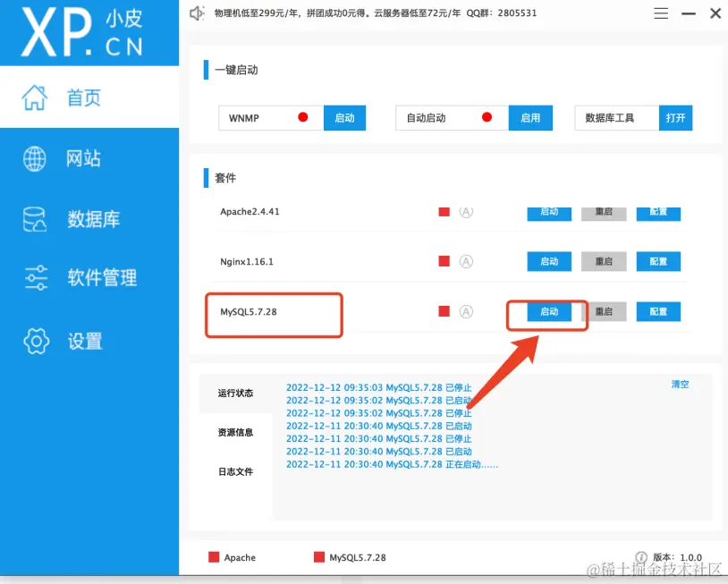Start MySQL5.7.28 with 启动

pos(549,311)
